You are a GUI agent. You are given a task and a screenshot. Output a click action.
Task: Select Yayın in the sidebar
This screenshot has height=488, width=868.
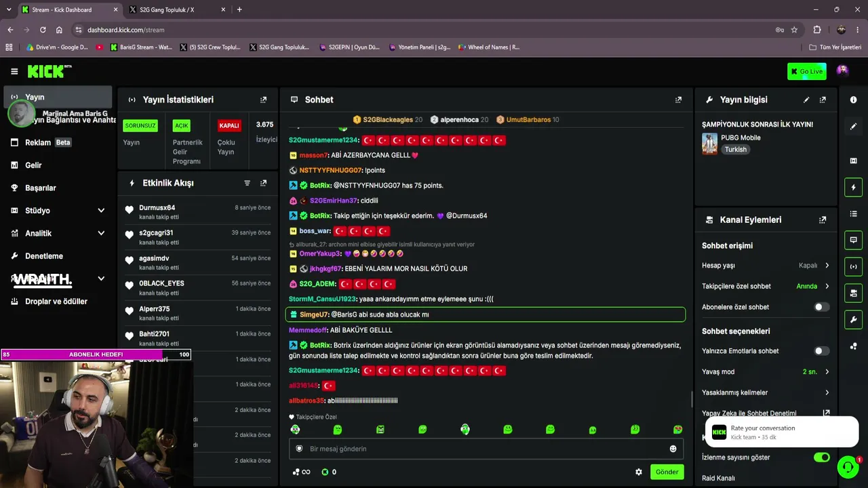pyautogui.click(x=58, y=97)
